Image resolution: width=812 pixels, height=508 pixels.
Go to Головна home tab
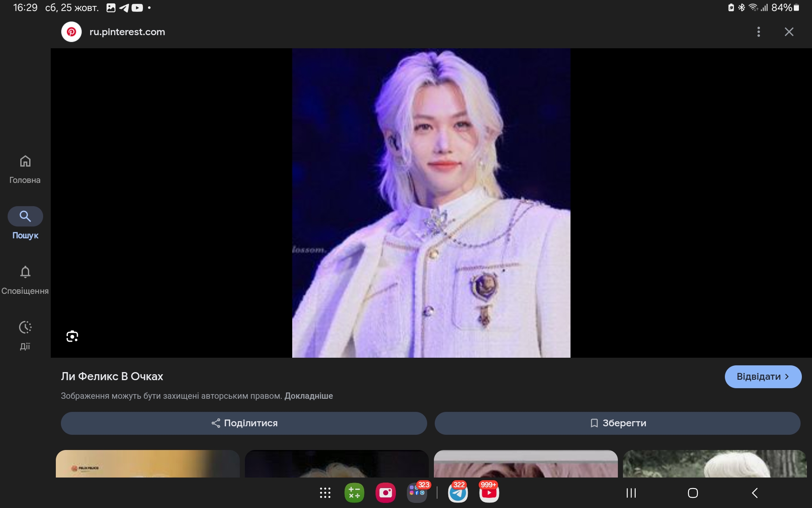coord(25,169)
